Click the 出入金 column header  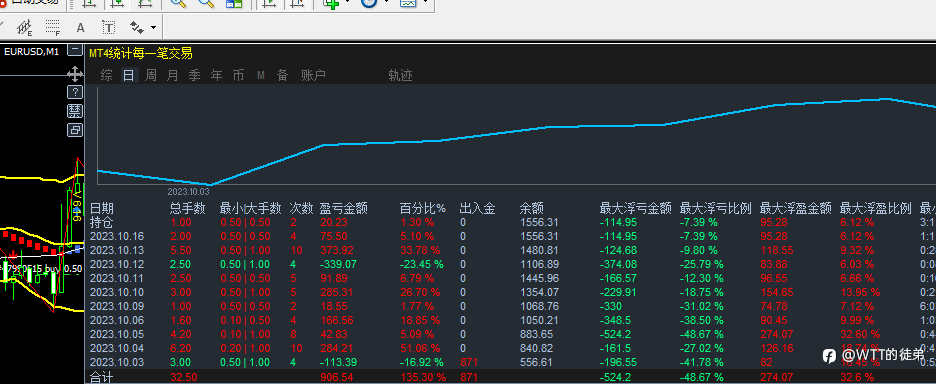click(478, 208)
